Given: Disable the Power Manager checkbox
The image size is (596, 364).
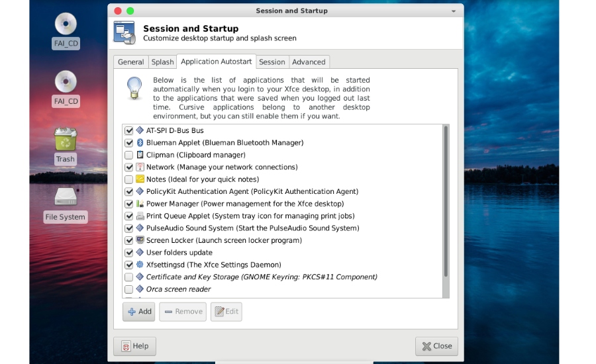Looking at the screenshot, I should (129, 203).
